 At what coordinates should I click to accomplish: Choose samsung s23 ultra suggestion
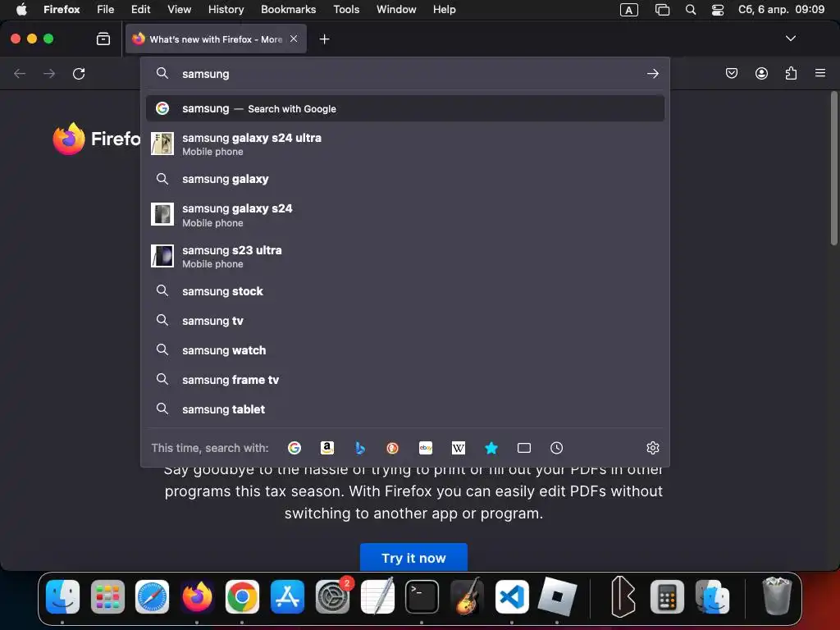click(405, 256)
